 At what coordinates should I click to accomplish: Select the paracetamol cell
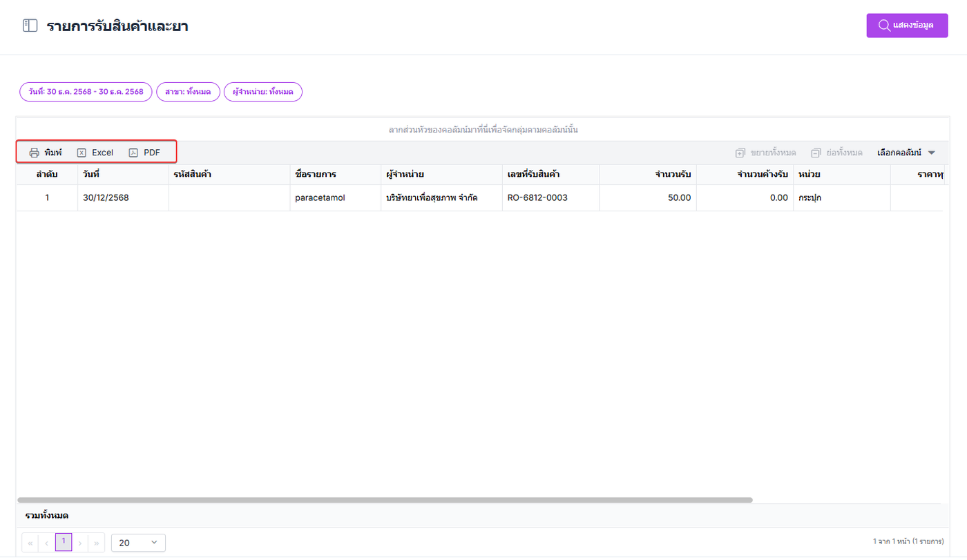pos(336,198)
